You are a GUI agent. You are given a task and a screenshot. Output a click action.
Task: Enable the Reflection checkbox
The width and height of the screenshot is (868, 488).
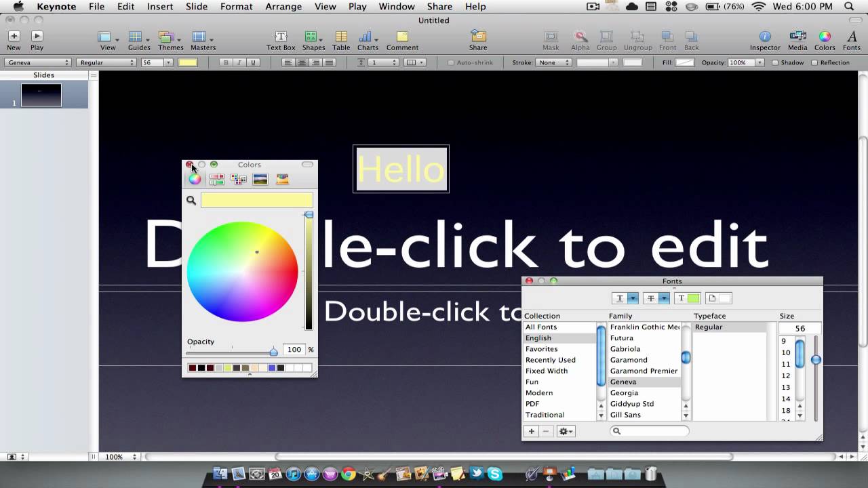pos(814,62)
